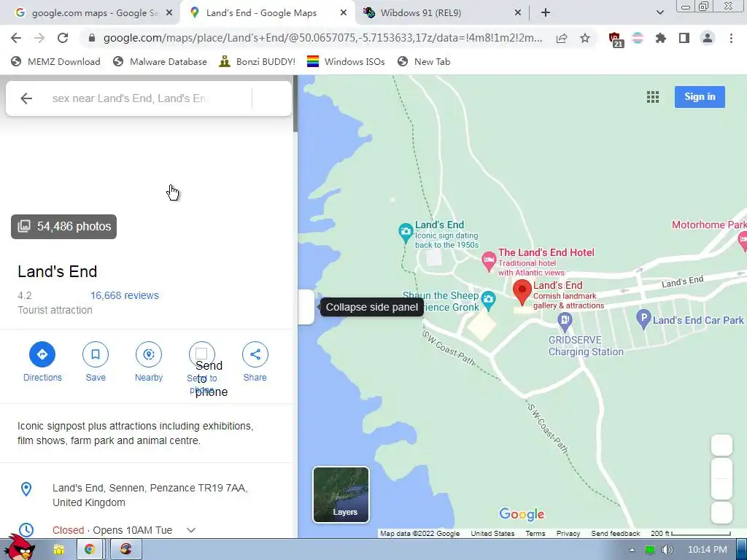Toggle the browser side panel icon
747x560 pixels.
point(684,38)
